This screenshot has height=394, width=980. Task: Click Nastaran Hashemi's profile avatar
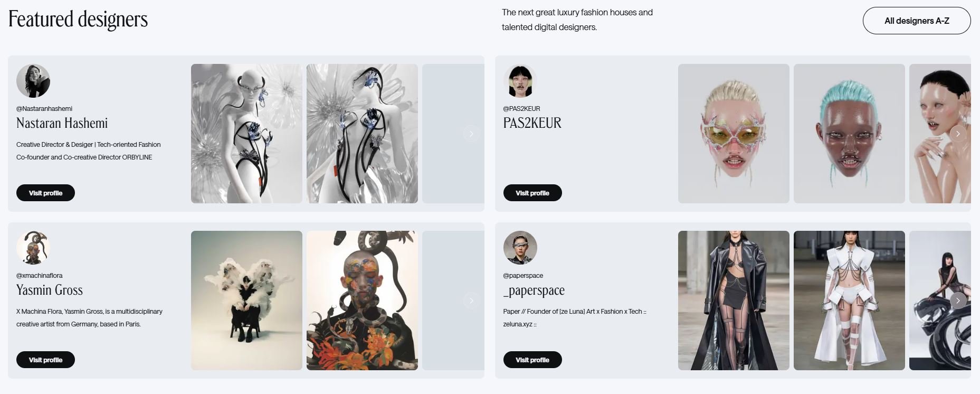point(33,81)
